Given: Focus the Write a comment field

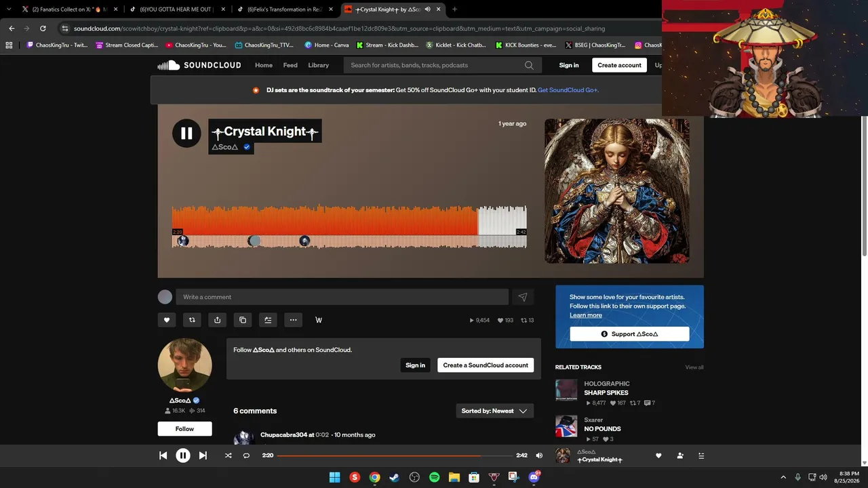Looking at the screenshot, I should [342, 297].
